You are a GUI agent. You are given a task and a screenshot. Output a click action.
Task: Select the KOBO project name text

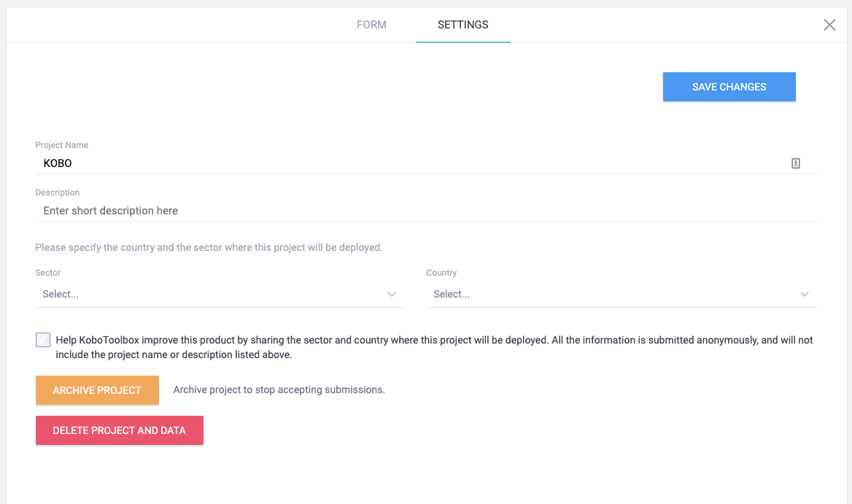[57, 163]
